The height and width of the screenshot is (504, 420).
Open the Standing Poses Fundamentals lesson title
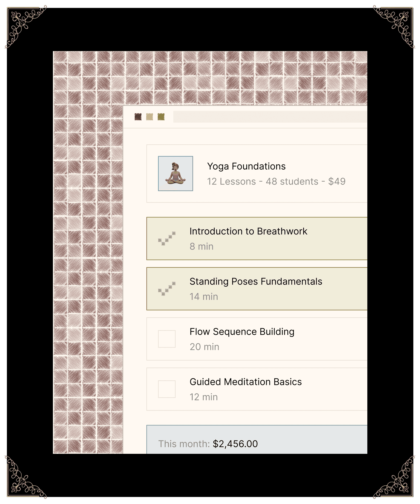256,281
